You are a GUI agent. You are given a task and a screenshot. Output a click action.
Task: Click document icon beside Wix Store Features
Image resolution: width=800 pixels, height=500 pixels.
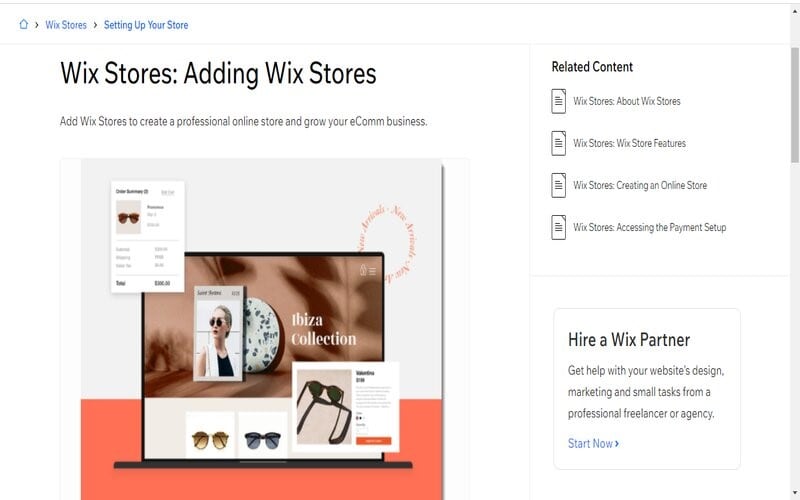559,143
